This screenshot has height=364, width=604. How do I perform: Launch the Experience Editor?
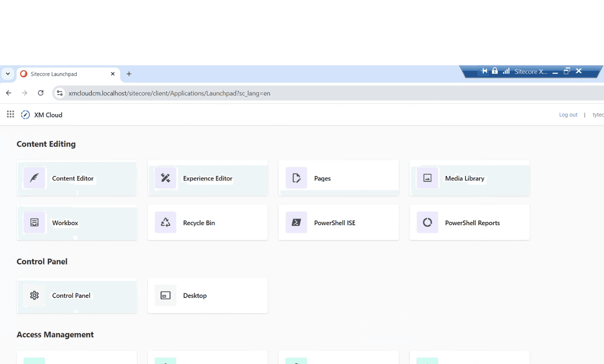[208, 178]
